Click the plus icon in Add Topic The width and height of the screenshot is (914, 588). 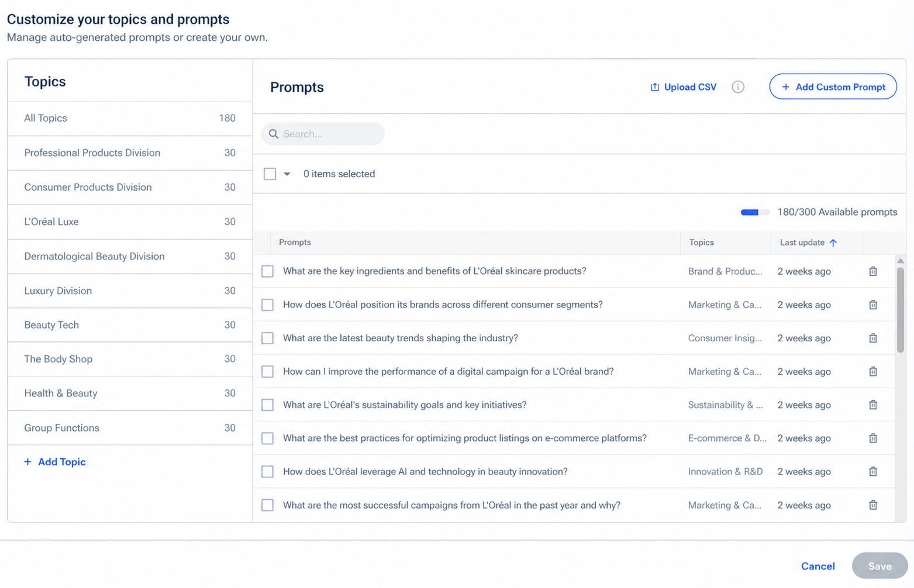pyautogui.click(x=27, y=462)
